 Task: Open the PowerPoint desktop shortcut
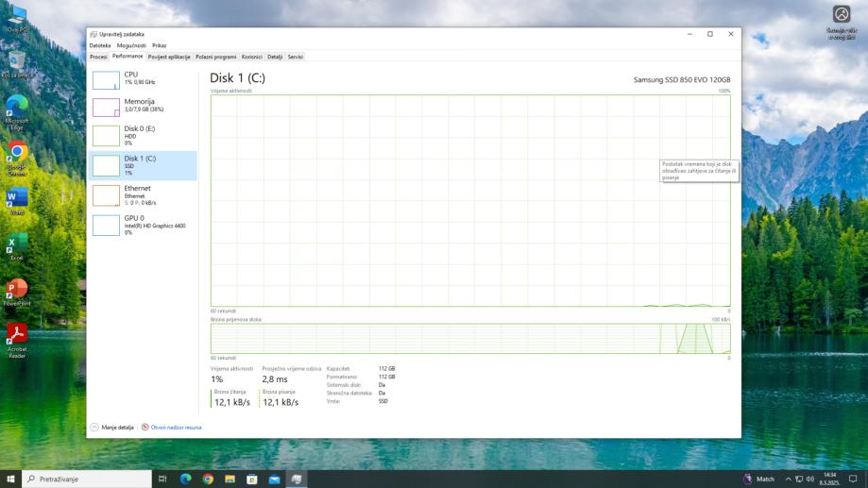[x=17, y=293]
